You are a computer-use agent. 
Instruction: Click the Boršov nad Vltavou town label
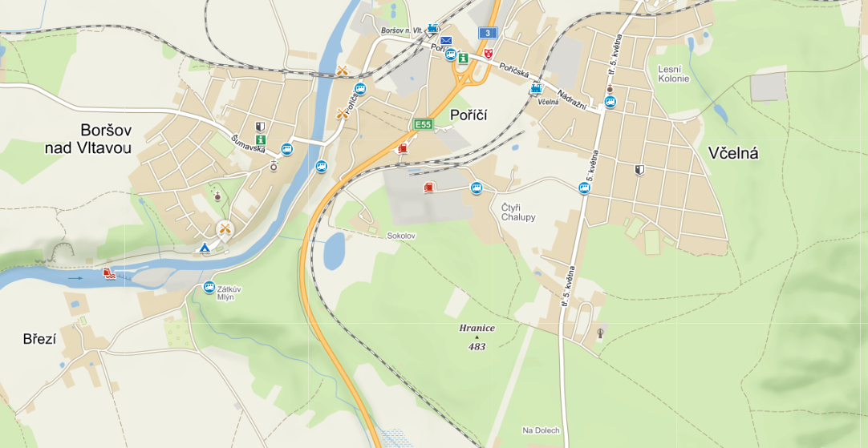87,139
